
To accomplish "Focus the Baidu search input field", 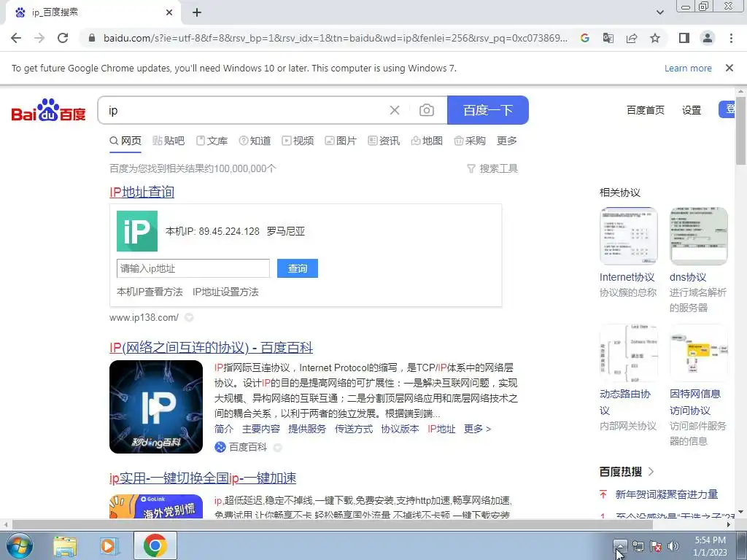I will (243, 111).
